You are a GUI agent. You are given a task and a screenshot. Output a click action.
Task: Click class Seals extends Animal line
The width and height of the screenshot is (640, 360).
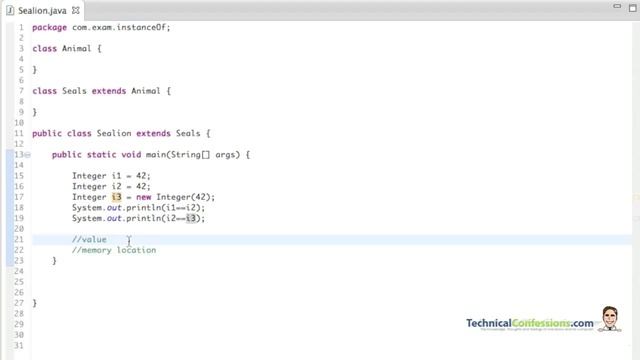[101, 91]
